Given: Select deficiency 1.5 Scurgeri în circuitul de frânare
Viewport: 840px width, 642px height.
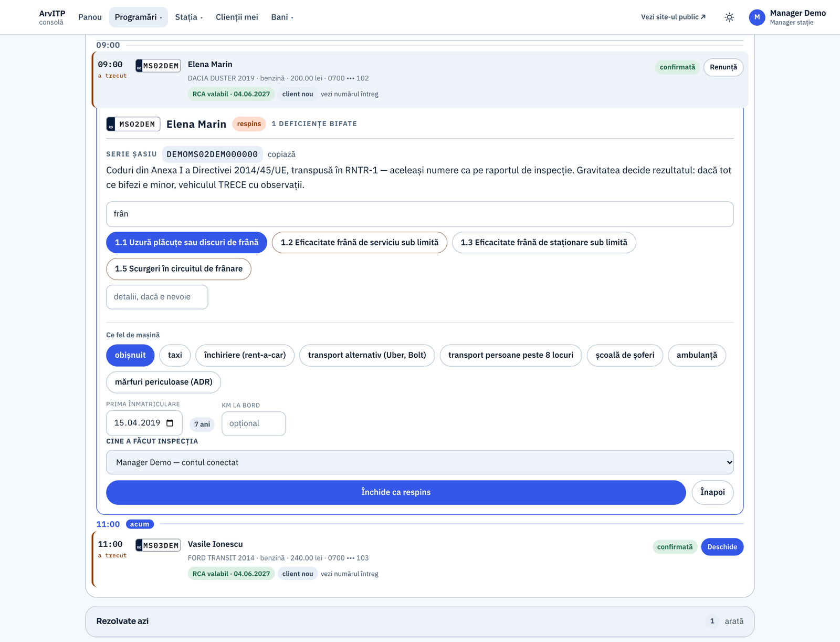Looking at the screenshot, I should tap(178, 269).
